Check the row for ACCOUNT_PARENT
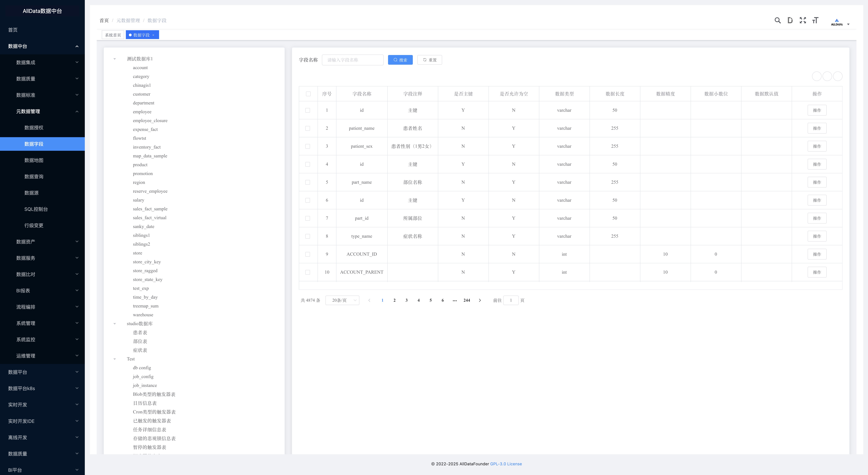 [308, 272]
